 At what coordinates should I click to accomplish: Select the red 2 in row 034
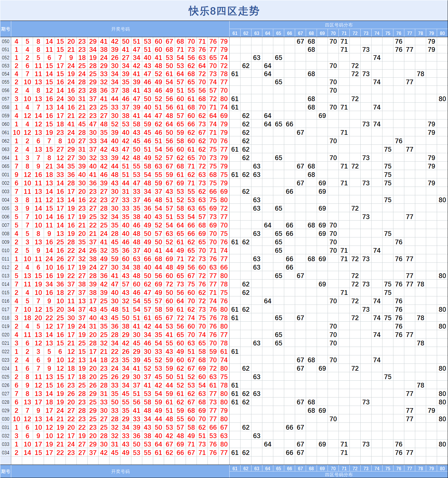17,453
